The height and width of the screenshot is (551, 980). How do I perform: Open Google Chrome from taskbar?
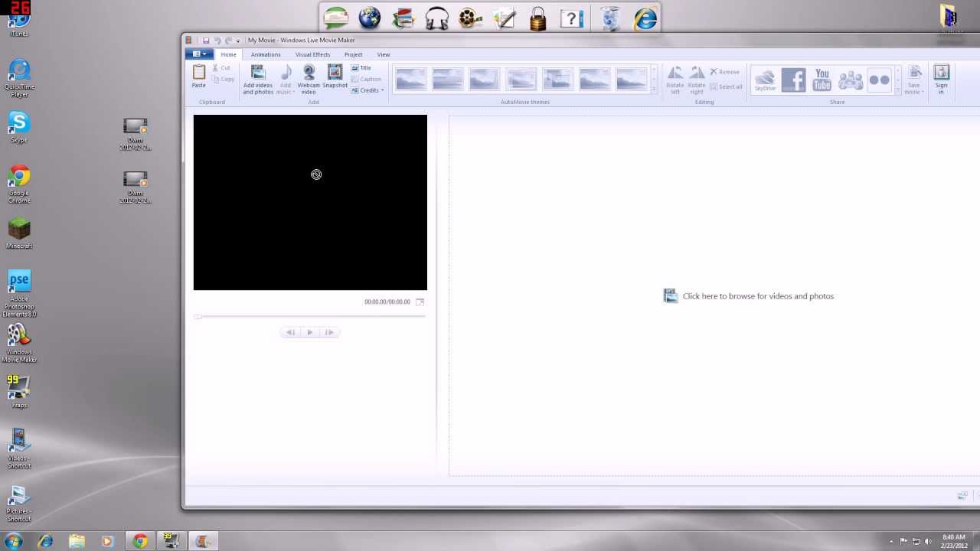(x=139, y=541)
